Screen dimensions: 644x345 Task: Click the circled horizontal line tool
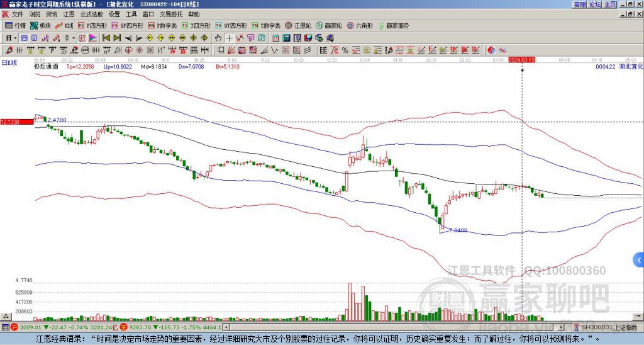point(85,50)
